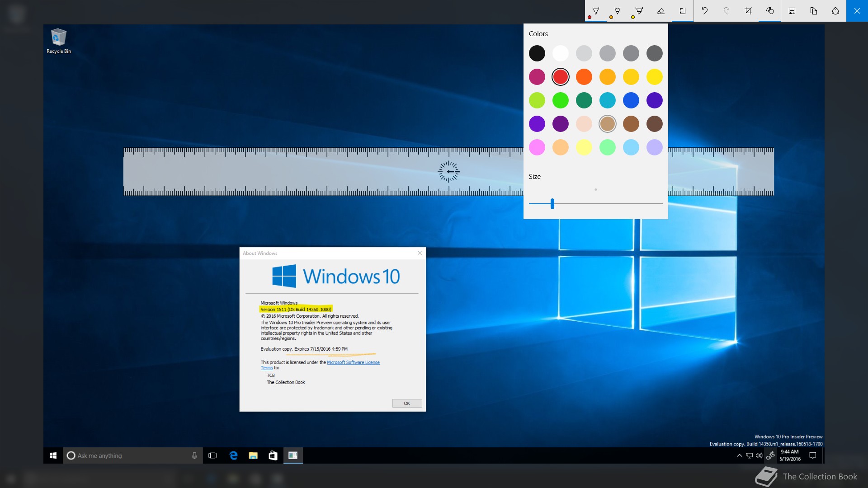Choose the eraser tool

(x=661, y=11)
